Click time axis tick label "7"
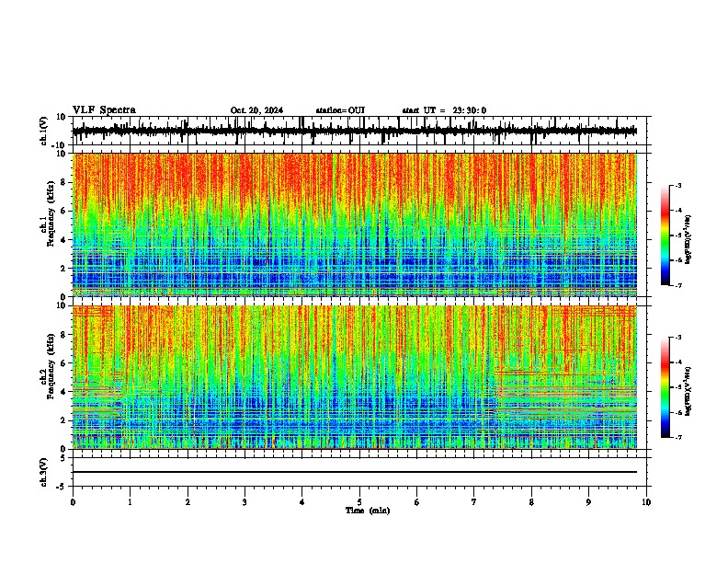 pyautogui.click(x=474, y=502)
